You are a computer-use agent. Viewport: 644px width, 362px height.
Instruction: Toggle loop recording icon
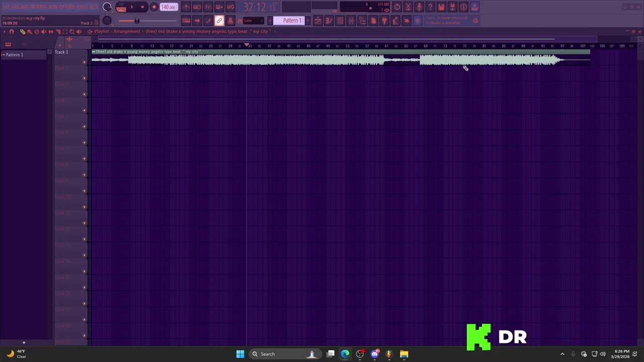tap(230, 7)
